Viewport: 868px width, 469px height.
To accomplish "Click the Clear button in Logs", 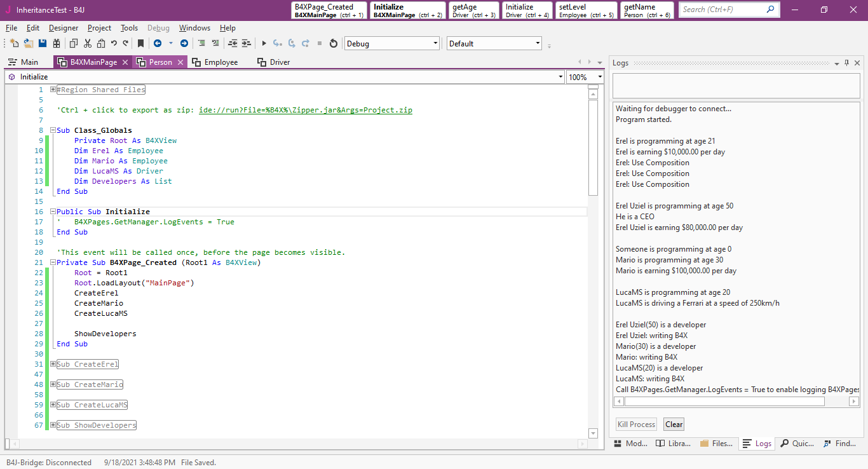I will pyautogui.click(x=674, y=425).
